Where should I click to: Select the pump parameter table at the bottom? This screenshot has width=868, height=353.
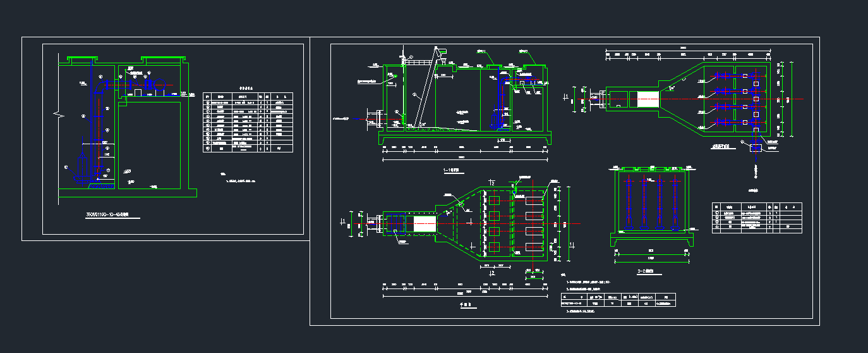[618, 299]
